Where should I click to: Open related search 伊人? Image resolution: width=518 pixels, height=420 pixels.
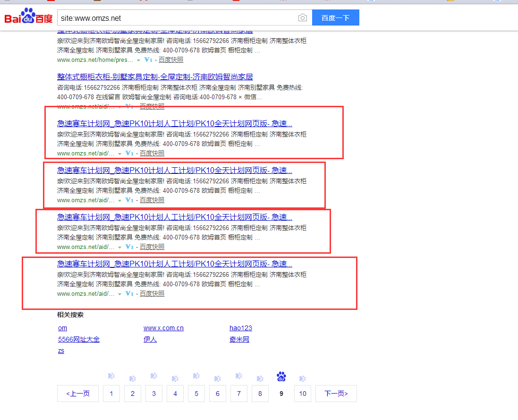tap(150, 339)
